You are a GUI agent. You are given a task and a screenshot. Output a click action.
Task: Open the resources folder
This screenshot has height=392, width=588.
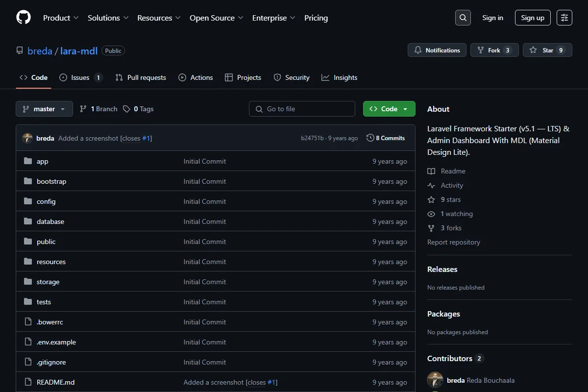pos(51,262)
